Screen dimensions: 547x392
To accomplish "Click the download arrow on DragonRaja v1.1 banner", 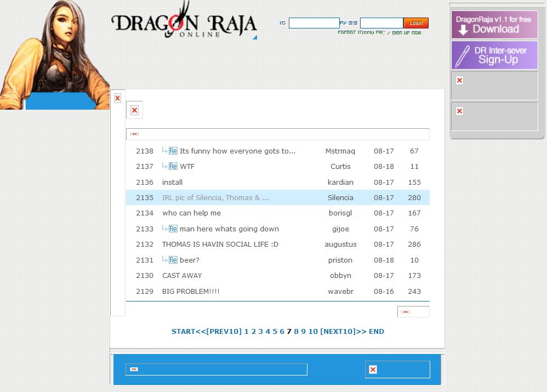I will (x=463, y=30).
